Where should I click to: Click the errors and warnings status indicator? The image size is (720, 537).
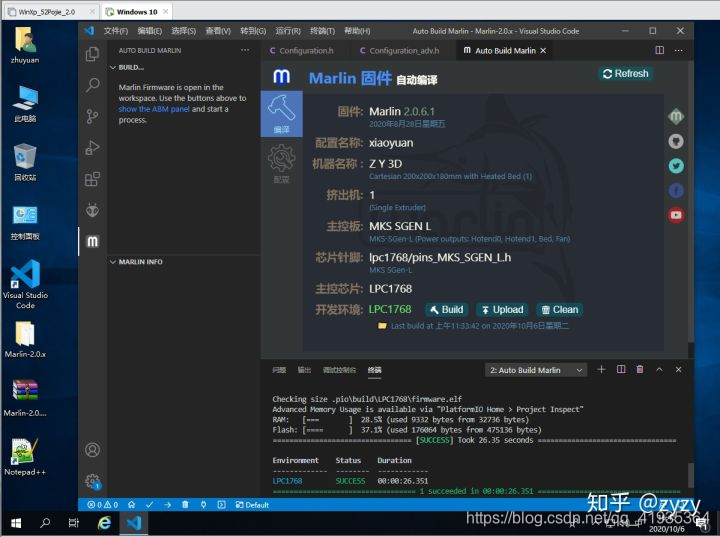point(102,504)
